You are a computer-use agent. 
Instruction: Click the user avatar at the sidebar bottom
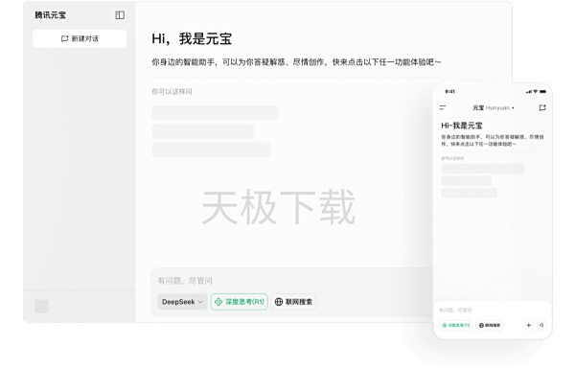(41, 306)
